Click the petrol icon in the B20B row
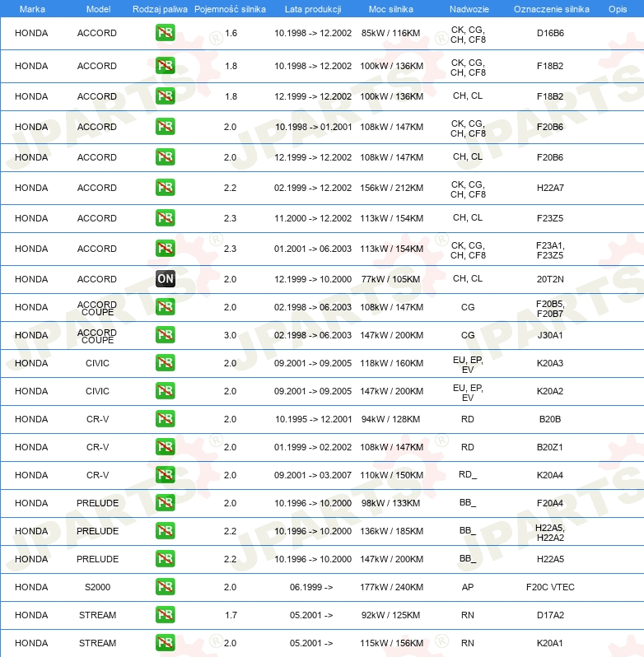 click(x=165, y=418)
